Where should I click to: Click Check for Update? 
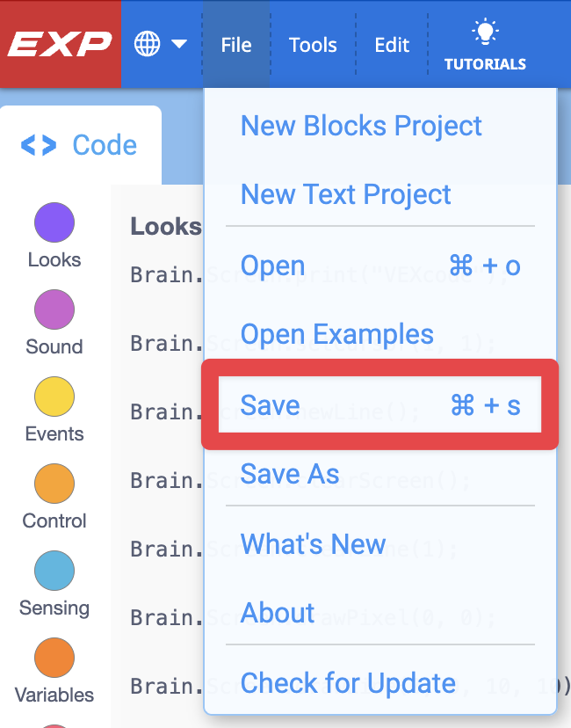[348, 683]
